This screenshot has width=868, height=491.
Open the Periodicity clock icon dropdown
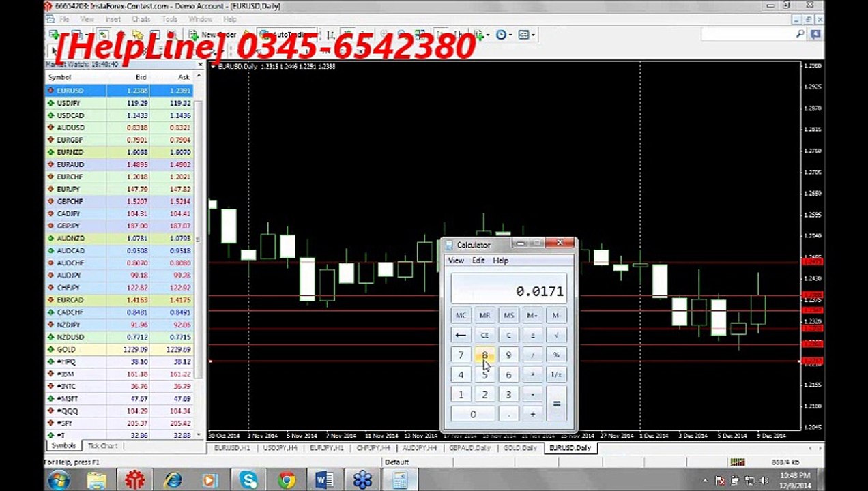(x=503, y=34)
